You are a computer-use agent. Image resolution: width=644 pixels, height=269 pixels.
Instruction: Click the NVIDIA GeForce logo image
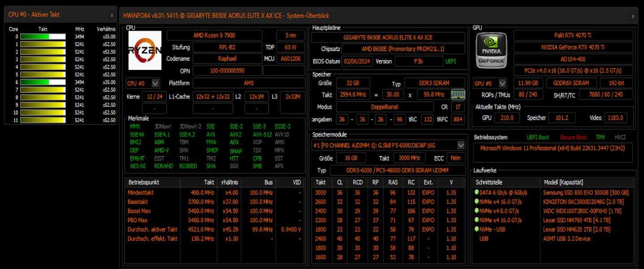(491, 50)
